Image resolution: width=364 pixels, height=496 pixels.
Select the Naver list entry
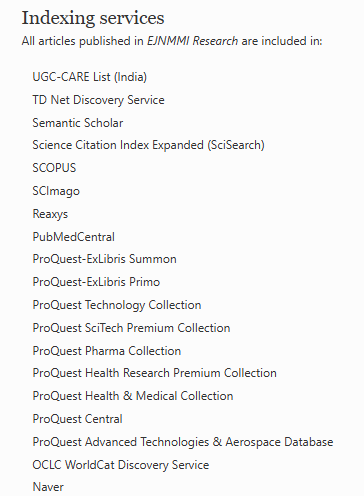pyautogui.click(x=48, y=487)
